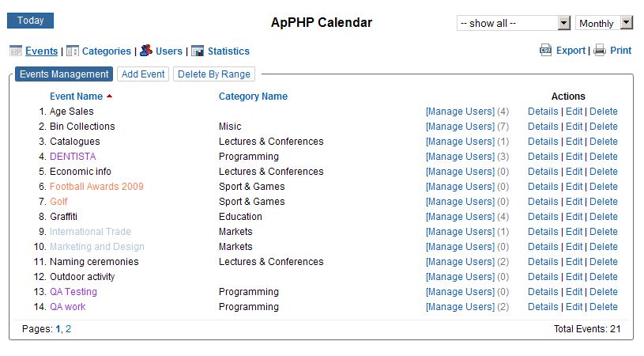Open Manage Users for Bin Collections
The height and width of the screenshot is (356, 644).
click(460, 127)
